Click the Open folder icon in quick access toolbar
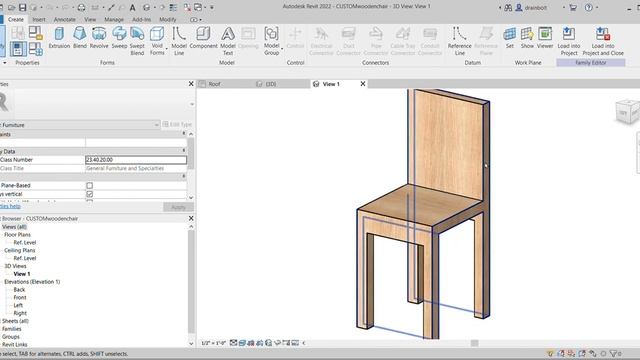This screenshot has width=640, height=360. point(11,7)
